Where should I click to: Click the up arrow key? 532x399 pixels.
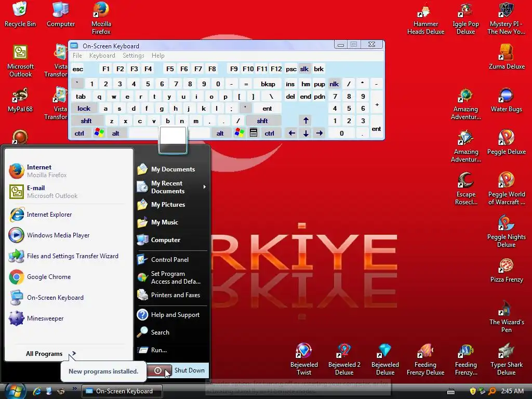[x=305, y=121]
